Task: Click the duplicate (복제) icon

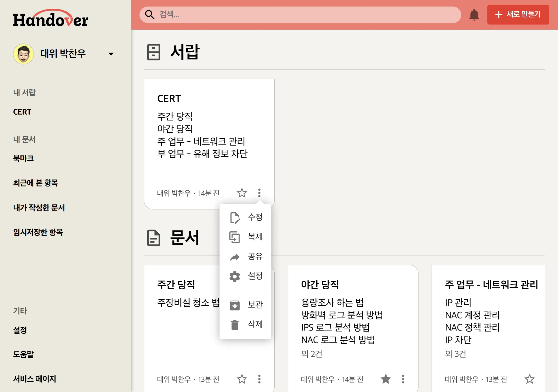Action: (x=235, y=237)
